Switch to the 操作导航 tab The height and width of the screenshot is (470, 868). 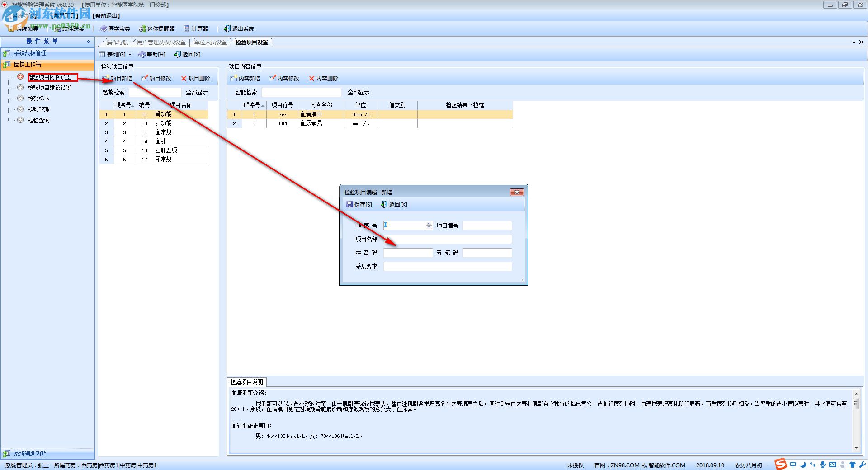(117, 42)
